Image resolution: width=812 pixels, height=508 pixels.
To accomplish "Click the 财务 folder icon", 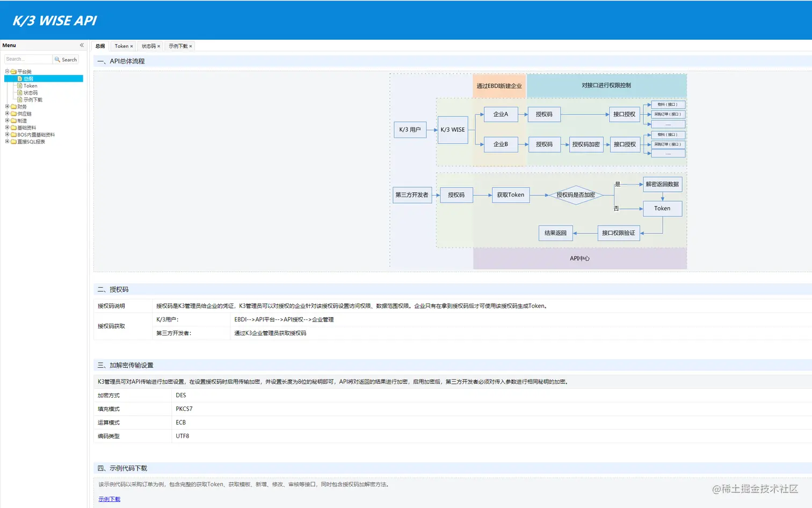I will click(13, 106).
